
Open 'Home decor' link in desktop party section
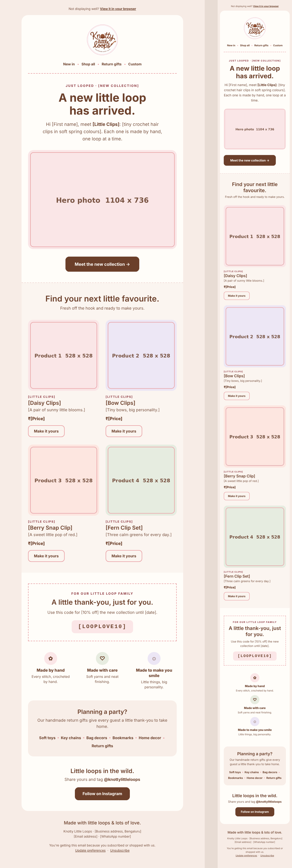pos(150,738)
